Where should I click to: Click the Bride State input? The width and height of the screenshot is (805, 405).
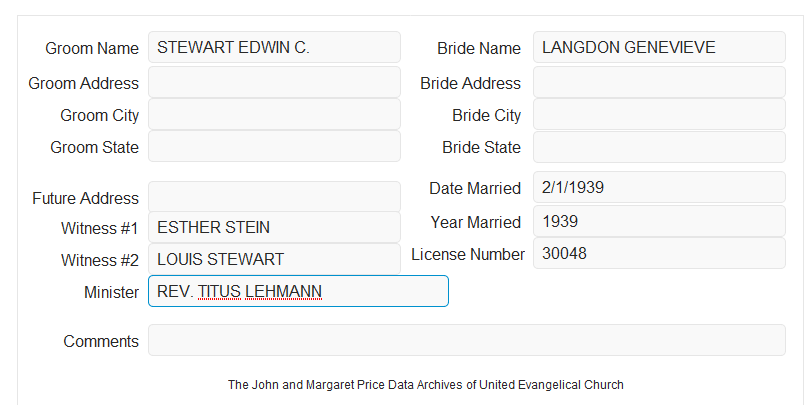click(659, 147)
